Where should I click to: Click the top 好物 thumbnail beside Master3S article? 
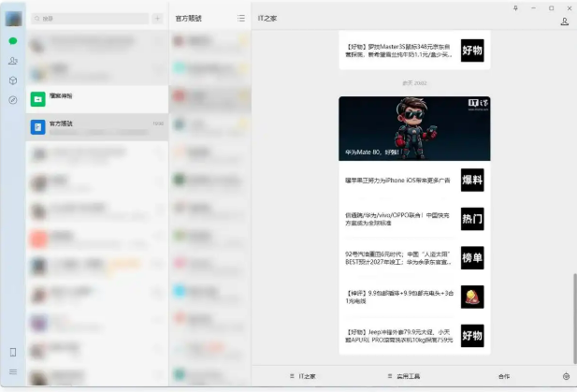pyautogui.click(x=472, y=51)
